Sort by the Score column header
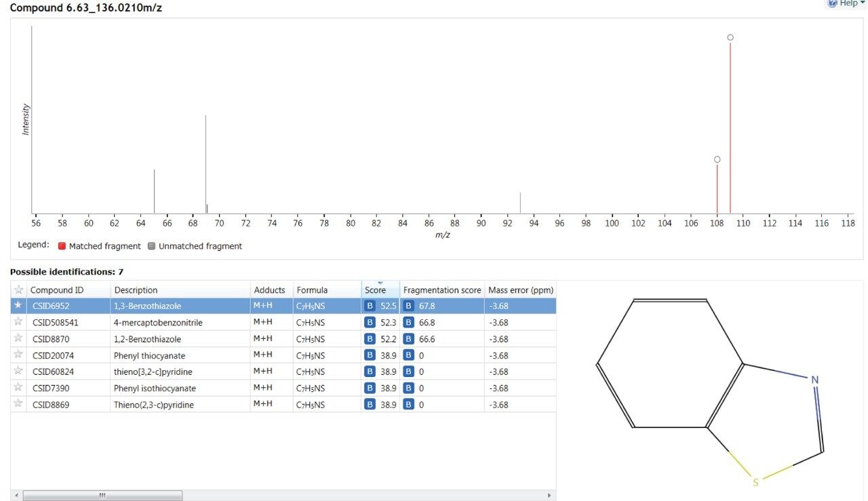Image resolution: width=868 pixels, height=501 pixels. [x=376, y=290]
